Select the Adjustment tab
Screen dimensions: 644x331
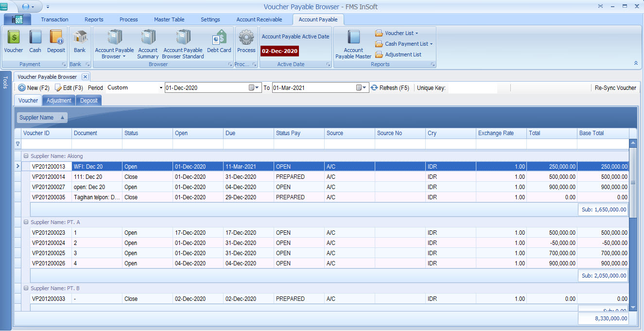click(59, 101)
